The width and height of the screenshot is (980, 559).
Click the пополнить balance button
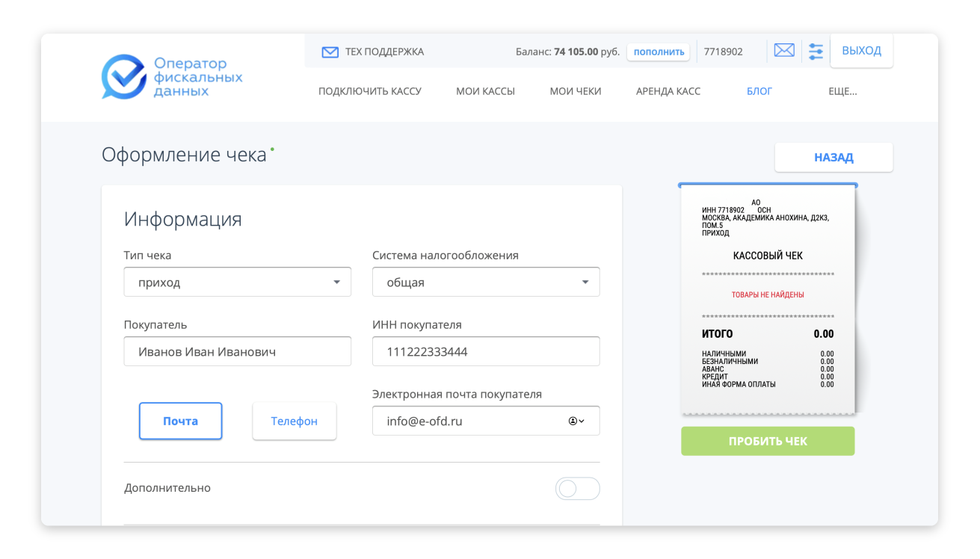(x=658, y=52)
